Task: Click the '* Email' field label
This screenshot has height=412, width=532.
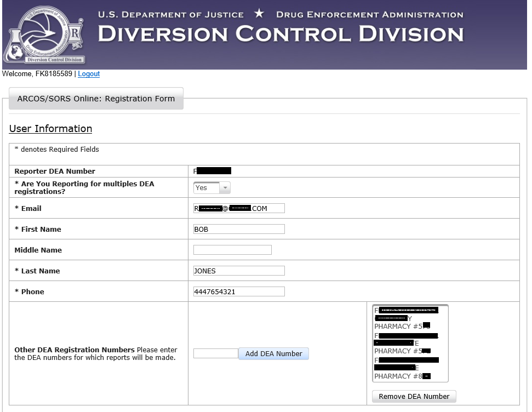Action: (28, 208)
